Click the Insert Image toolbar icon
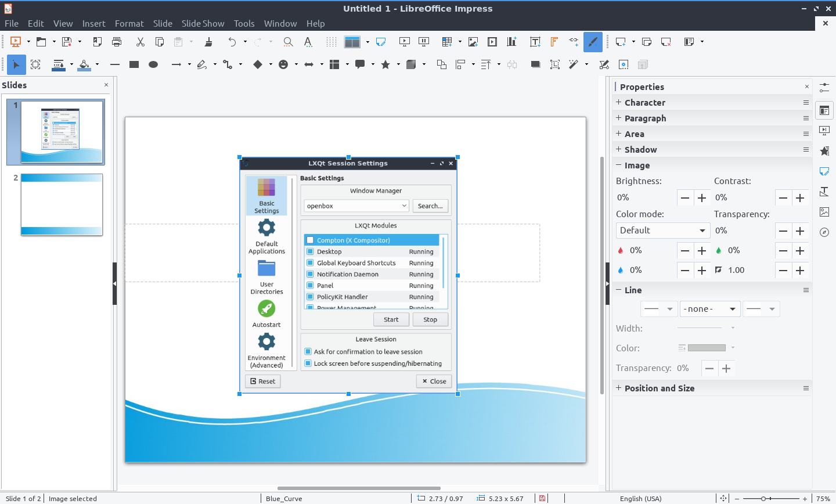The width and height of the screenshot is (836, 504). coord(473,42)
